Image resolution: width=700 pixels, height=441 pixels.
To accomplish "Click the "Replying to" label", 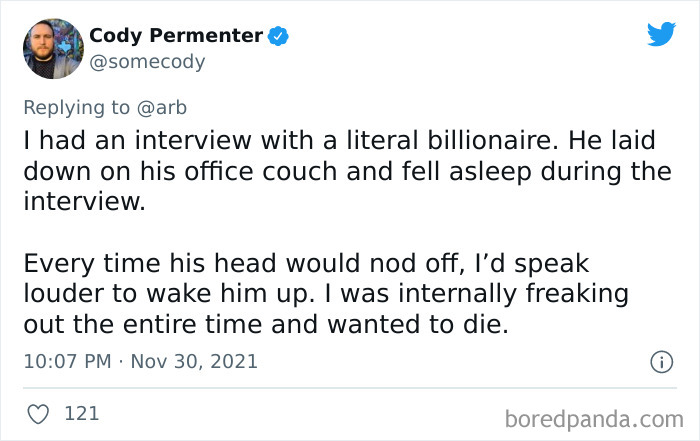I will click(x=75, y=106).
